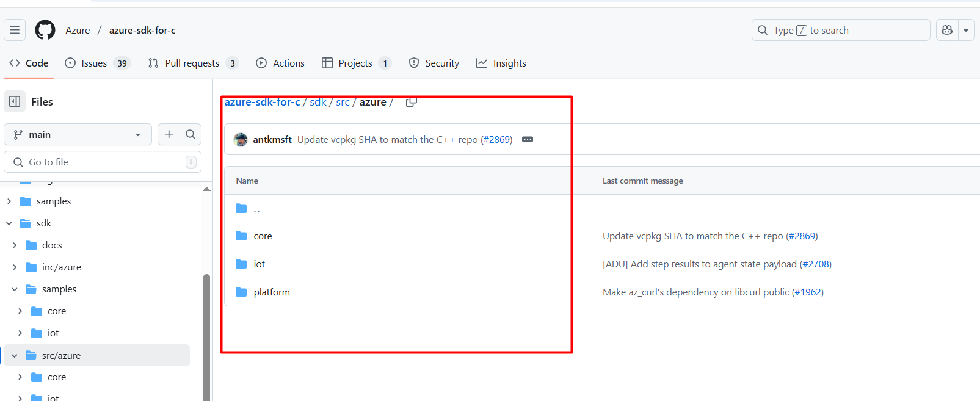Select the sdk folder in tree
The height and width of the screenshot is (401, 980).
pyautogui.click(x=44, y=223)
